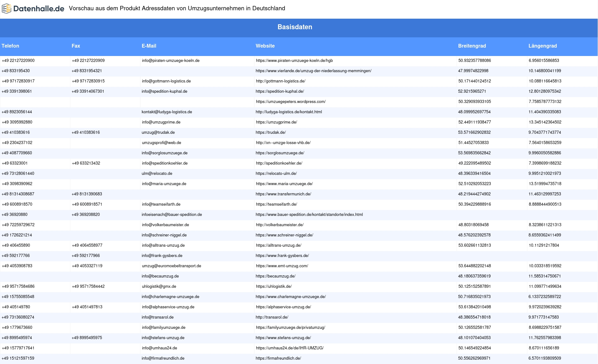Select the Fax column header
Image resolution: width=598 pixels, height=364 pixels.
[76, 46]
